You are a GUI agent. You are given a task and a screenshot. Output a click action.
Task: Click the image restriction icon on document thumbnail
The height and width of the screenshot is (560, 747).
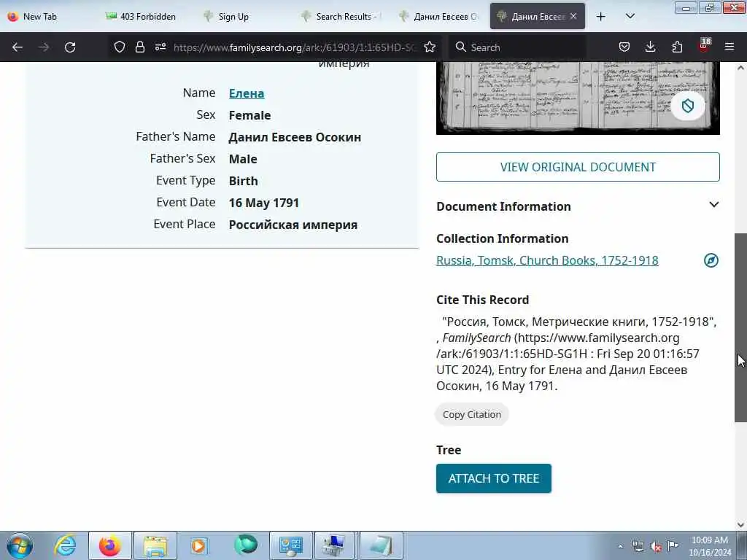[x=687, y=106]
